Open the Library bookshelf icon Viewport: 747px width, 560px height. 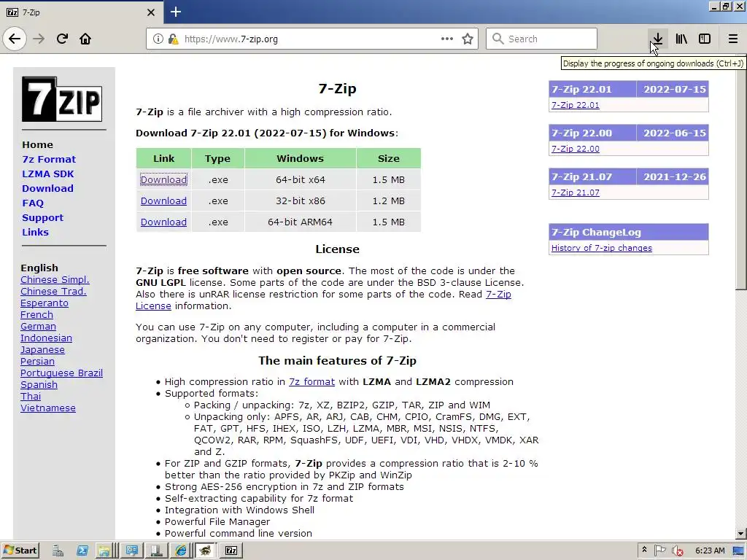pyautogui.click(x=681, y=39)
